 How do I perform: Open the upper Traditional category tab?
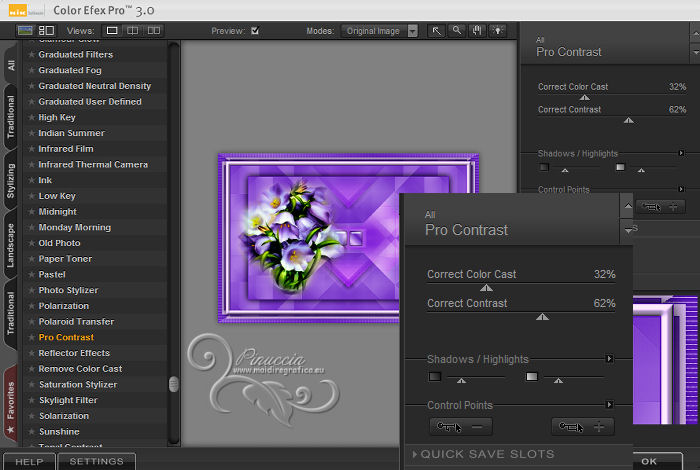pos(11,117)
